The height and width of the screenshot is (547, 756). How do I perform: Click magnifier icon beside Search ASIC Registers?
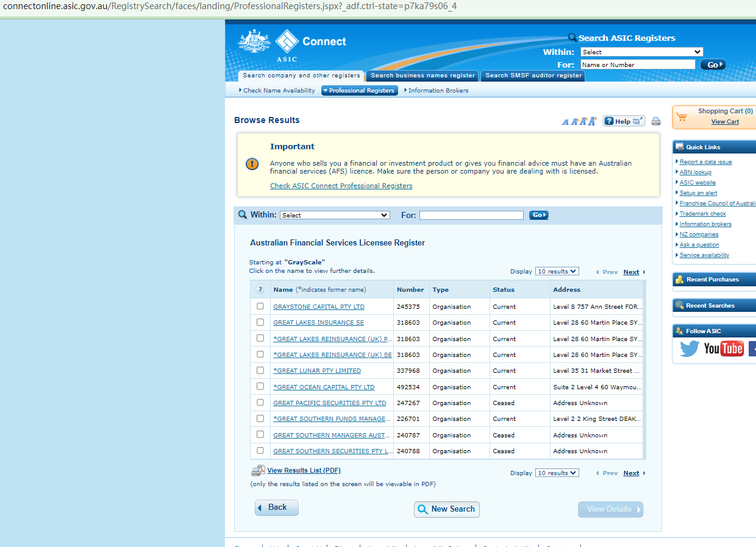coord(572,37)
